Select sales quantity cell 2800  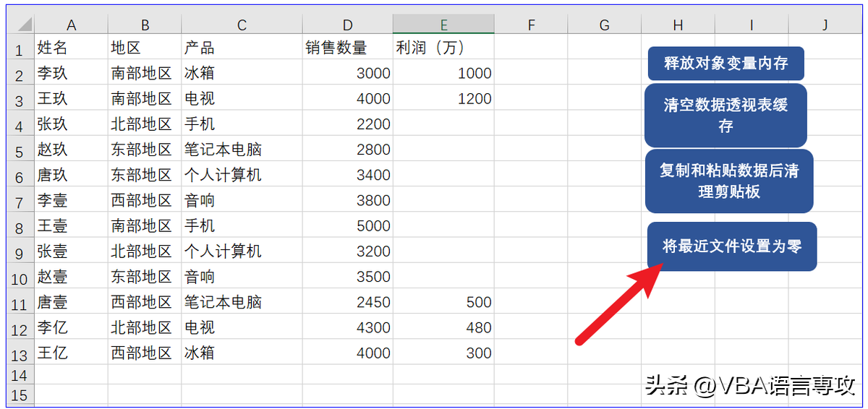(x=348, y=150)
